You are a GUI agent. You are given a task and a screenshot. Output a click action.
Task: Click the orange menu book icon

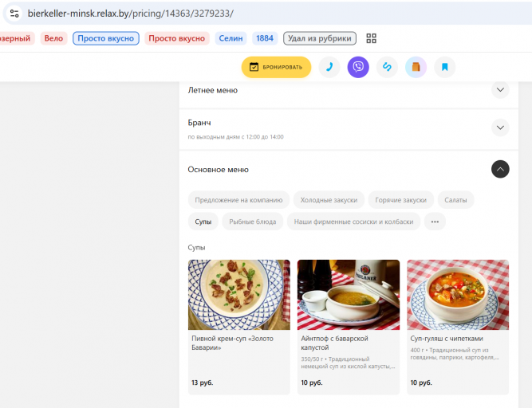(416, 67)
